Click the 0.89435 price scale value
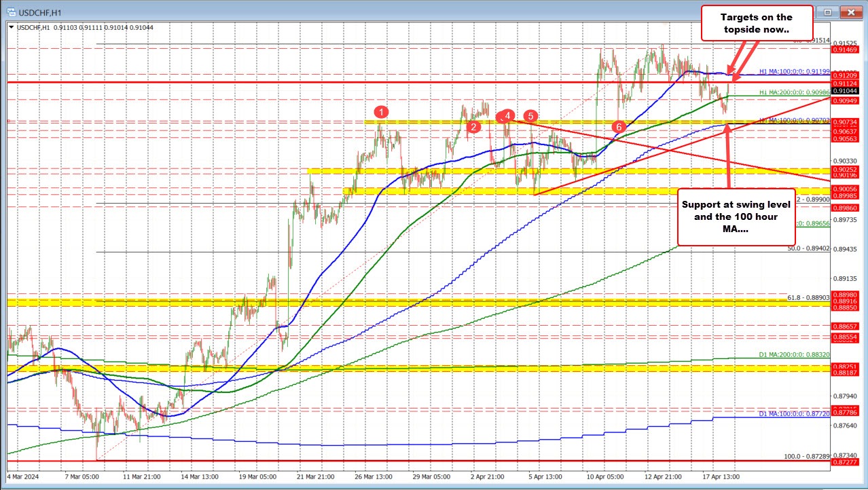Screen dimensions: 868x490 point(844,249)
